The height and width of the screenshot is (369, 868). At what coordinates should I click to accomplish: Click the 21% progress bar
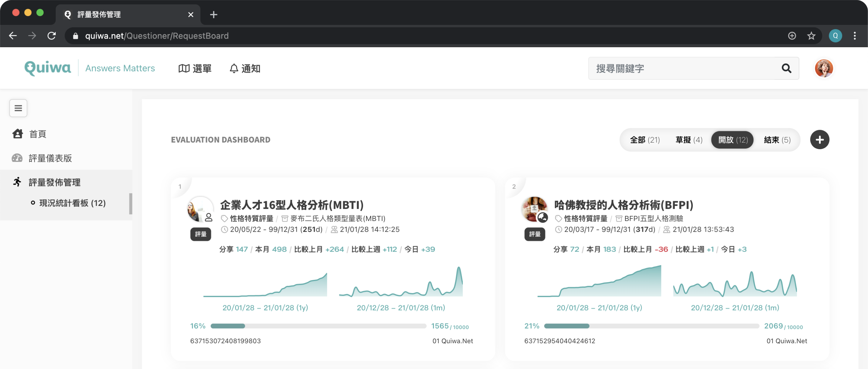pos(652,326)
